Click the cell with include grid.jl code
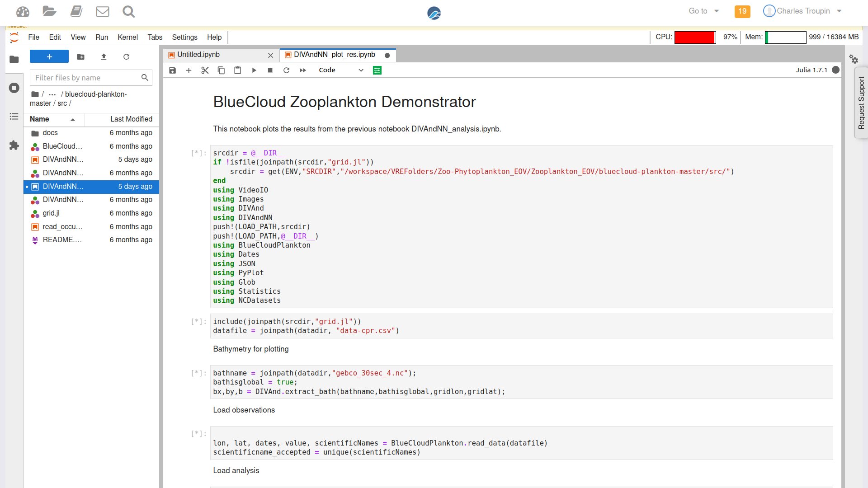 521,326
